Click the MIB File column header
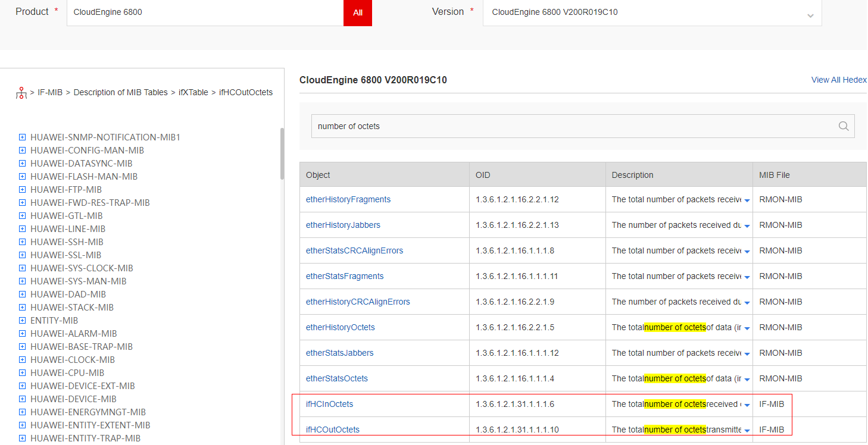 click(809, 175)
